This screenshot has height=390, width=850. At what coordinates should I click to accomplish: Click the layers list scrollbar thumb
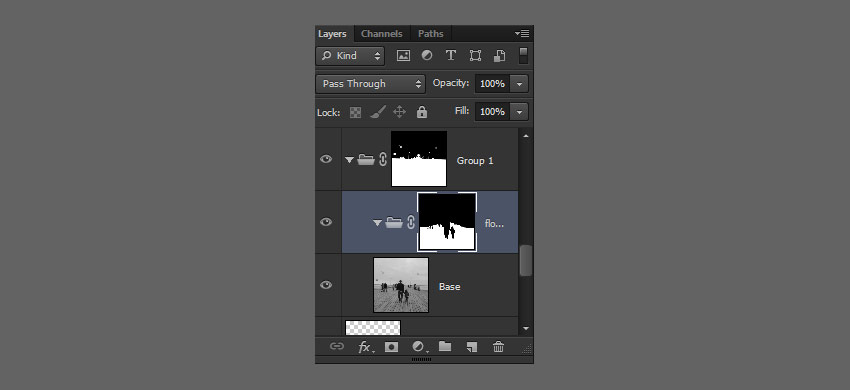pyautogui.click(x=525, y=260)
